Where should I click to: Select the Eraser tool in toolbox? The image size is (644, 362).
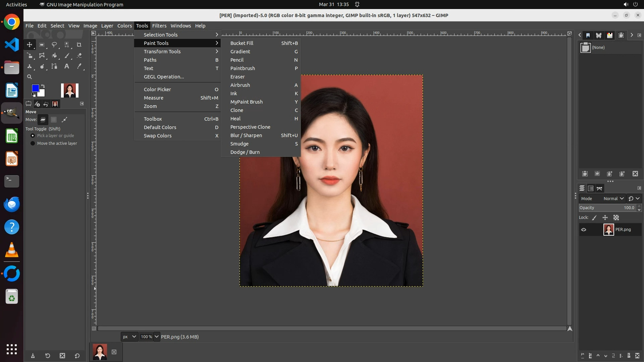79,56
